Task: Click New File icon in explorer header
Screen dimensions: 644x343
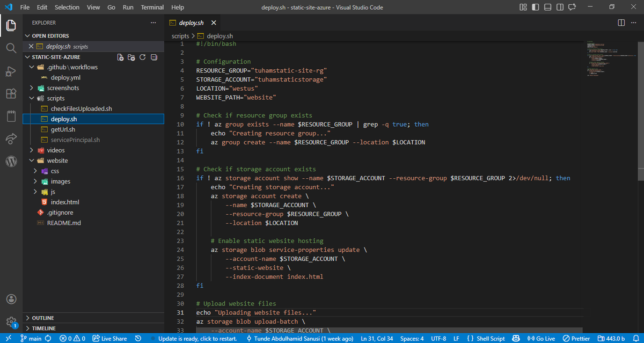Action: point(121,57)
